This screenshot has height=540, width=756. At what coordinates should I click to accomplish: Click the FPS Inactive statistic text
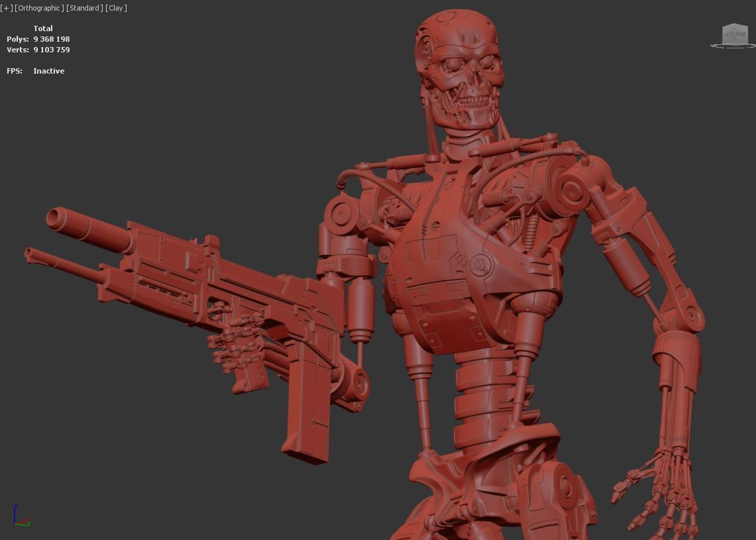coord(48,71)
